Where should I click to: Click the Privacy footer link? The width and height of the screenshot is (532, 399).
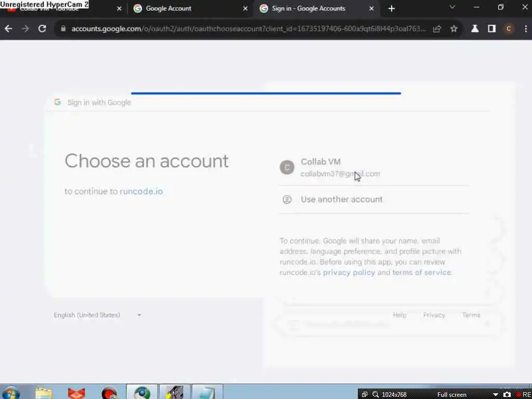click(x=434, y=315)
